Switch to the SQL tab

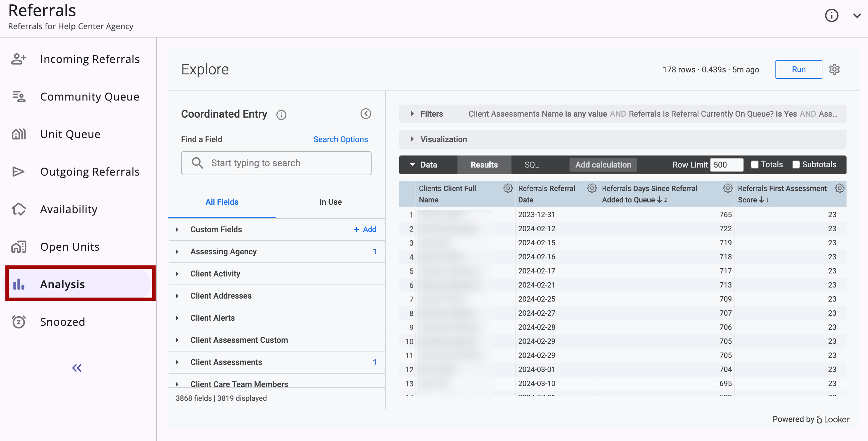(531, 165)
